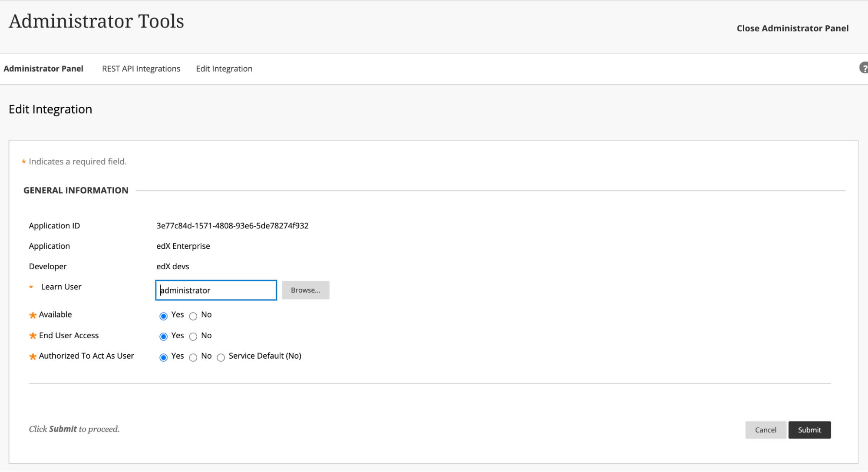Select No for End User Access
Image resolution: width=868 pixels, height=472 pixels.
pos(193,337)
